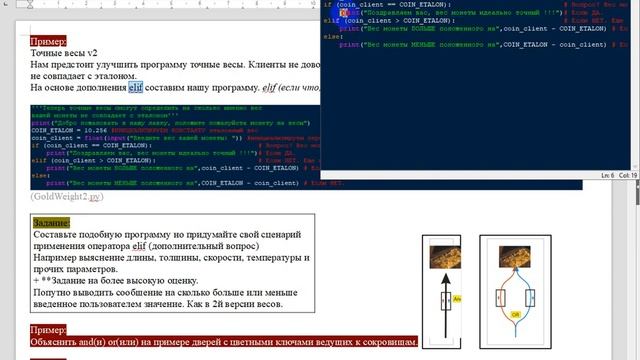Click the Пример: heading above 'Точные весы v2'
This screenshot has height=360, width=640.
point(48,41)
